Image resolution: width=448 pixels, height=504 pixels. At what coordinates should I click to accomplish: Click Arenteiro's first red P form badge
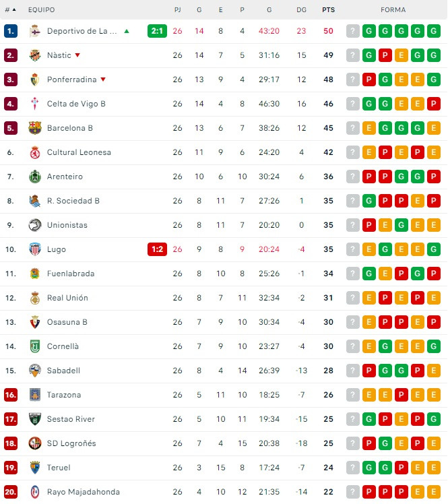click(369, 177)
